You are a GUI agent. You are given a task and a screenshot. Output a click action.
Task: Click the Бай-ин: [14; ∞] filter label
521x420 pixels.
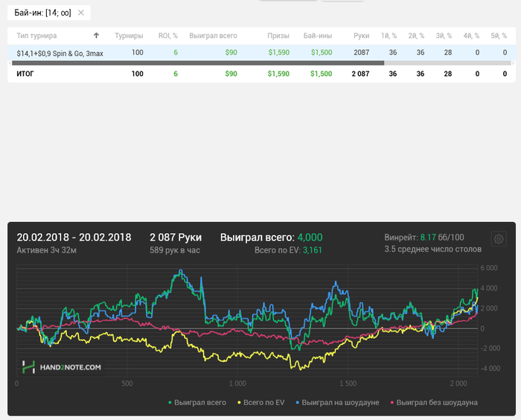[x=42, y=13]
